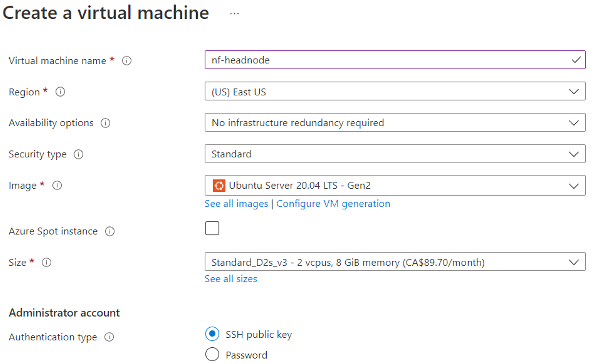Open the Ubuntu Server image dropdown

coord(395,185)
